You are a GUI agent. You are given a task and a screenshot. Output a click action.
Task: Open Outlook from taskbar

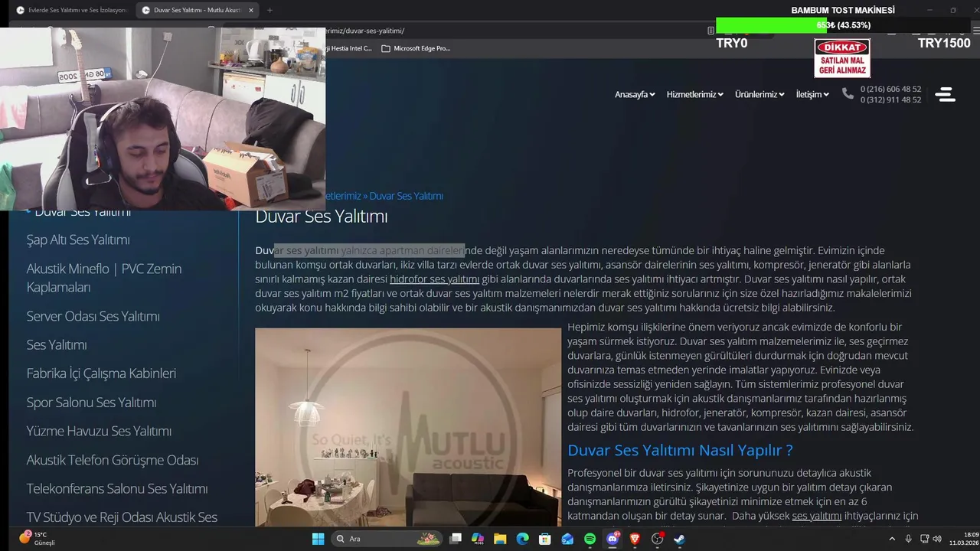(567, 539)
